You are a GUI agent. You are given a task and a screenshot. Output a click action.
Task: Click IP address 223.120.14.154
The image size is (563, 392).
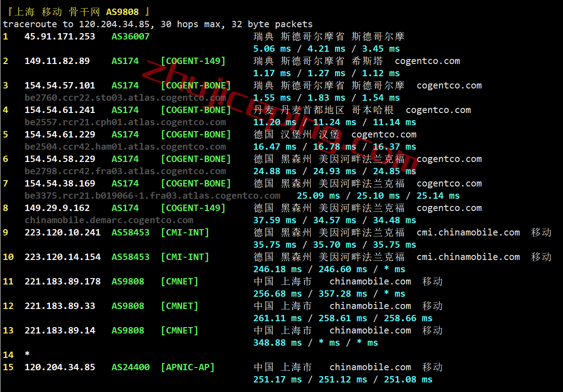click(x=63, y=257)
